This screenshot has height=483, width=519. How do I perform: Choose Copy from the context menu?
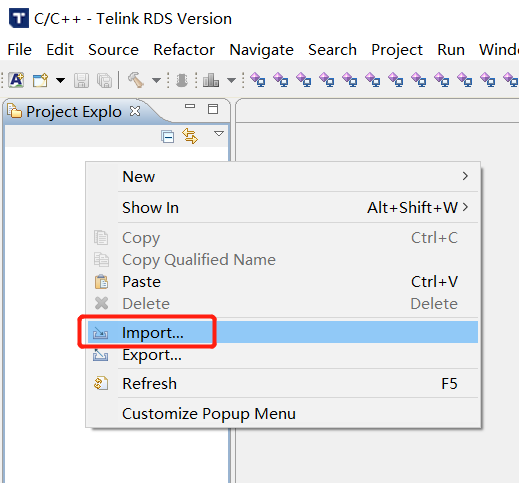tap(283, 238)
